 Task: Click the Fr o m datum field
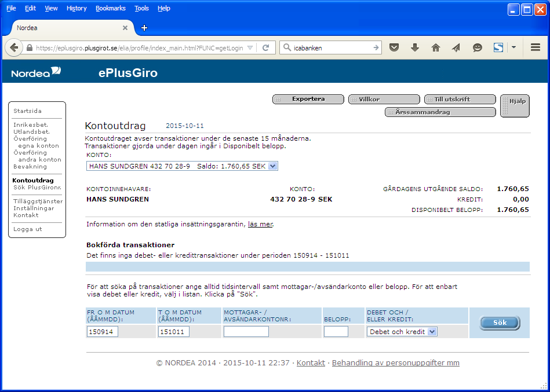point(102,331)
